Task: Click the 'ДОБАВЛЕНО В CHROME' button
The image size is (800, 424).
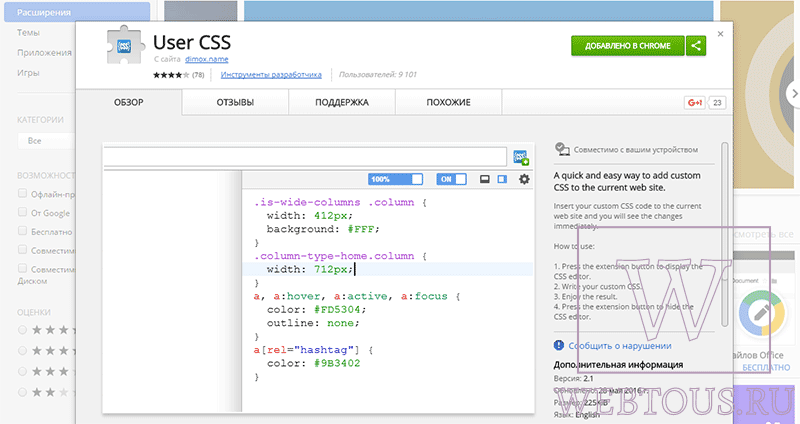Action: pyautogui.click(x=628, y=46)
